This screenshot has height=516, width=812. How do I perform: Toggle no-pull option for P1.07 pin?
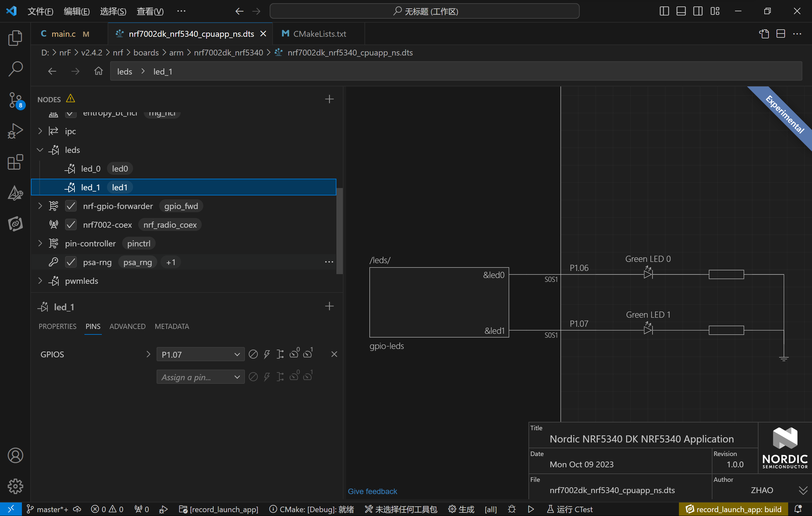coord(253,354)
